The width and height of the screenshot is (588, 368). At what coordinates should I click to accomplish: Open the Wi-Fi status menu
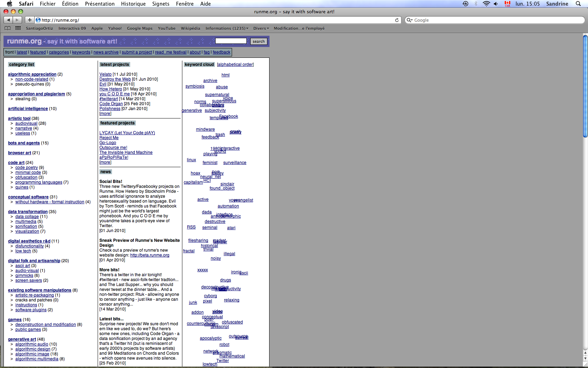[x=486, y=4]
